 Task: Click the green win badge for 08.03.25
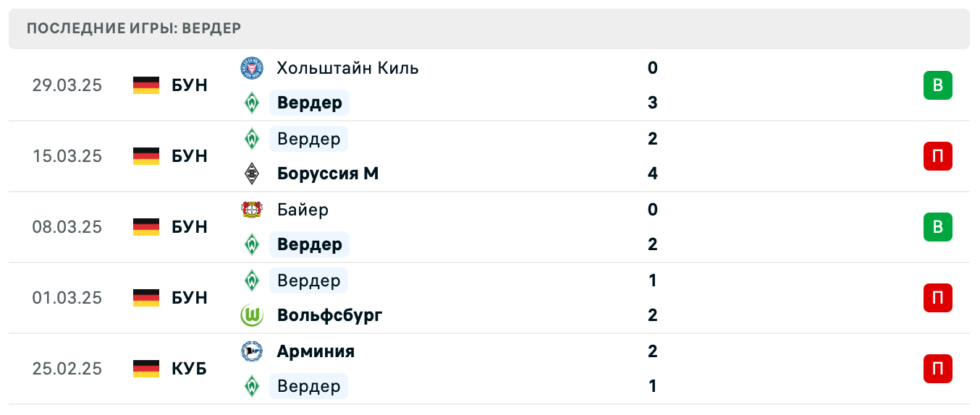click(x=937, y=227)
